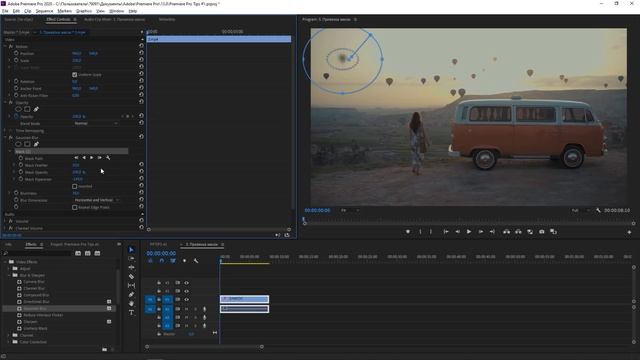Play the sequence in Program monitor
Screen dimensions: 640x360
[x=469, y=231]
